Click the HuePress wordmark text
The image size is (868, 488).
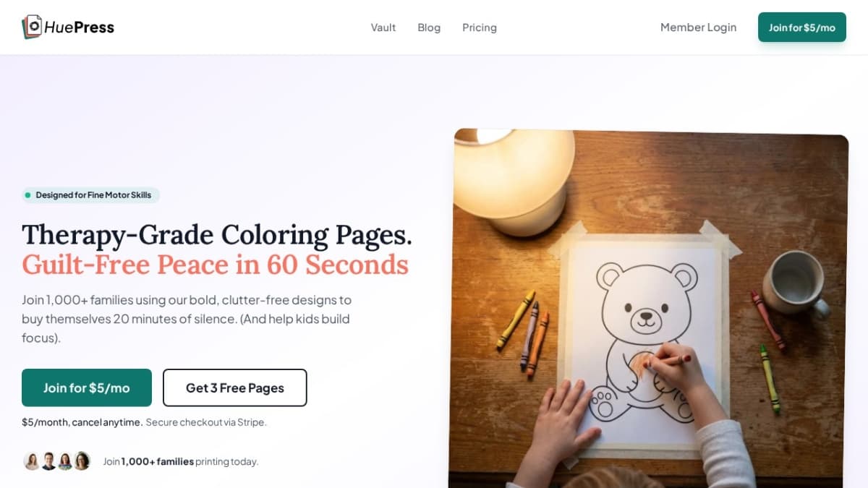(x=80, y=27)
